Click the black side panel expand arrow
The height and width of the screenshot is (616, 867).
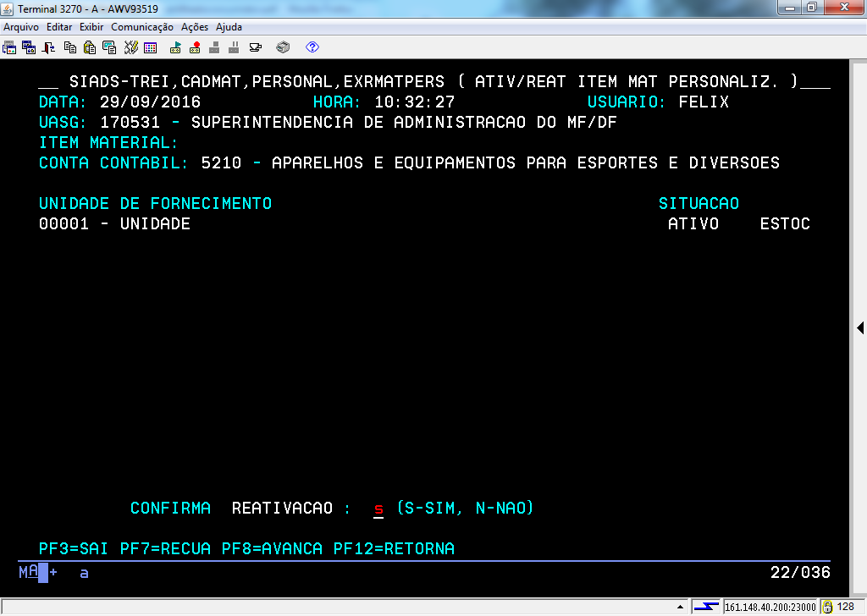860,327
